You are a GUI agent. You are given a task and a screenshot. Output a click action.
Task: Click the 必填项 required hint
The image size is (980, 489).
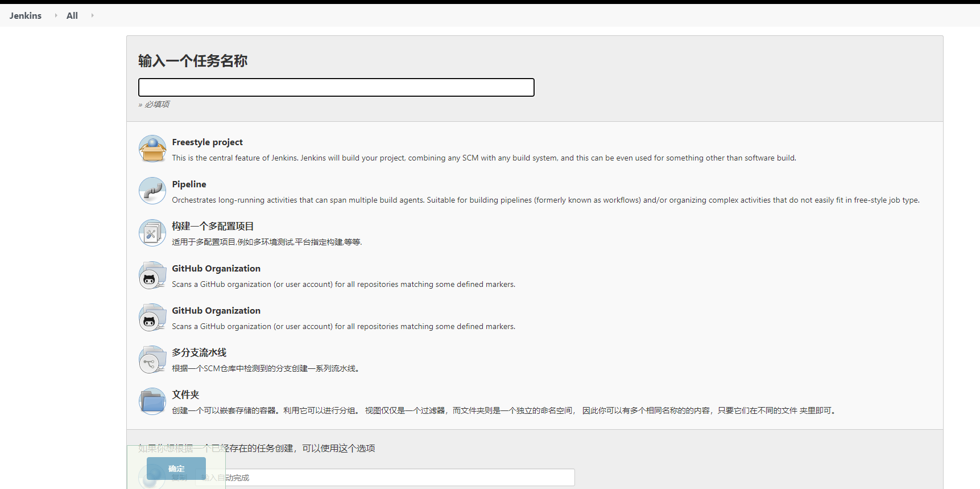click(154, 104)
